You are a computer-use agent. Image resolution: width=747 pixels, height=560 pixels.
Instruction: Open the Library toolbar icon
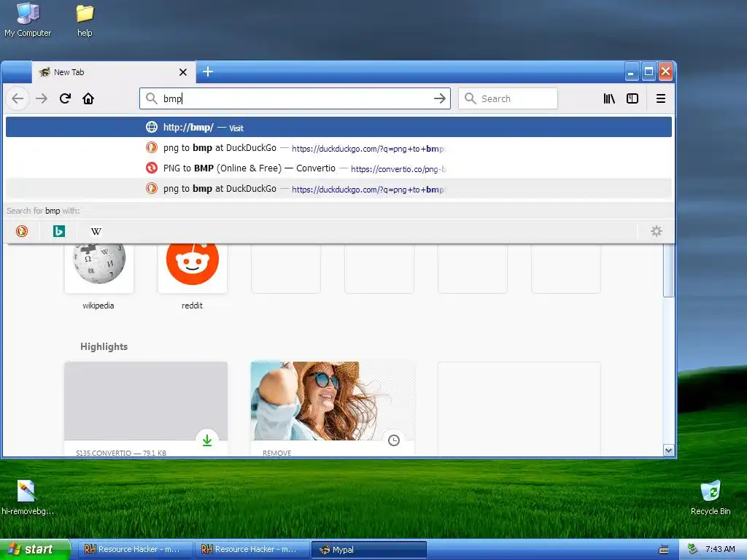click(609, 98)
